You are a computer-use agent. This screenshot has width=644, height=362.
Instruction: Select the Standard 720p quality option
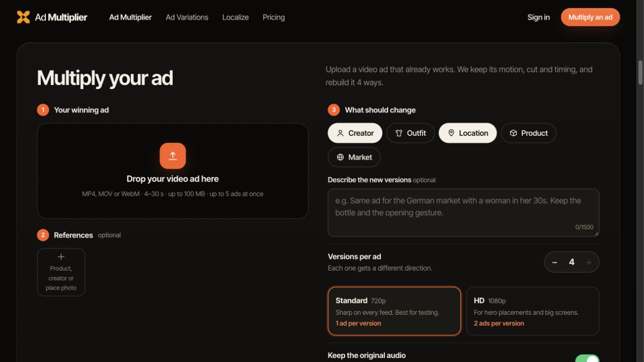[395, 311]
